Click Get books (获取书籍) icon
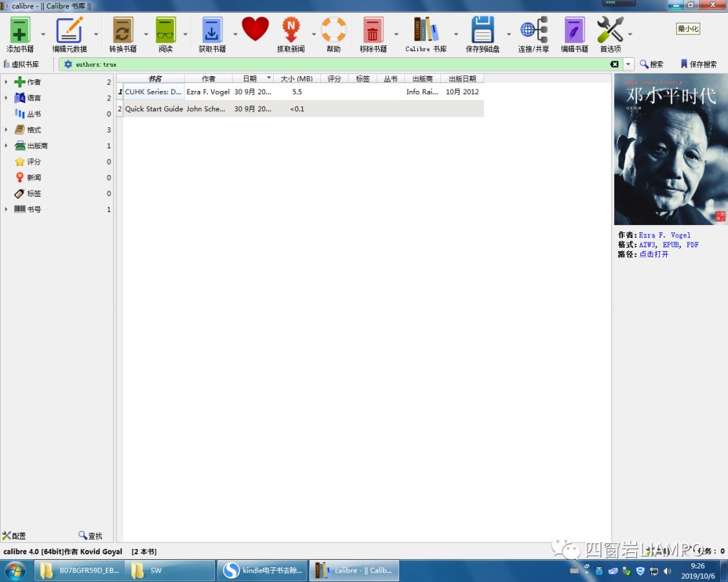The width and height of the screenshot is (728, 582). click(x=212, y=30)
